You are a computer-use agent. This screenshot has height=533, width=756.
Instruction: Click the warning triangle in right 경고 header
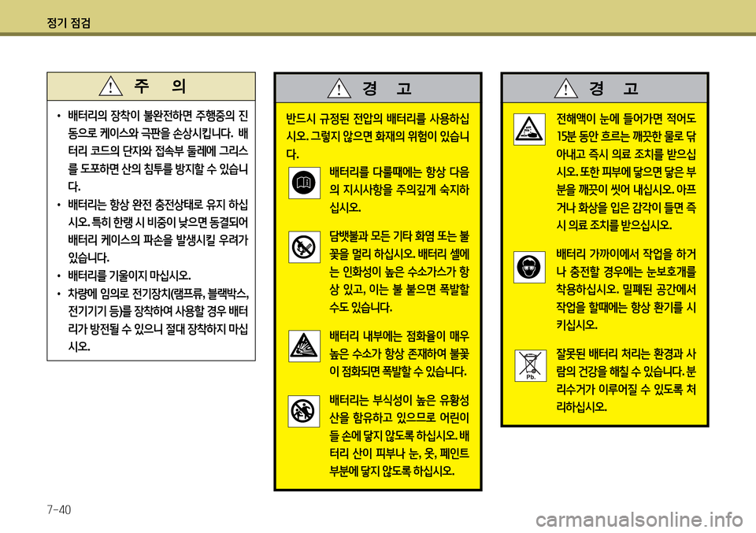point(566,88)
